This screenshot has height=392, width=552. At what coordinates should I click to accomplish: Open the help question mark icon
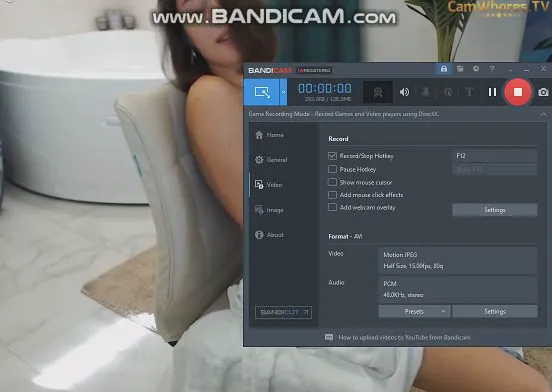[x=492, y=69]
